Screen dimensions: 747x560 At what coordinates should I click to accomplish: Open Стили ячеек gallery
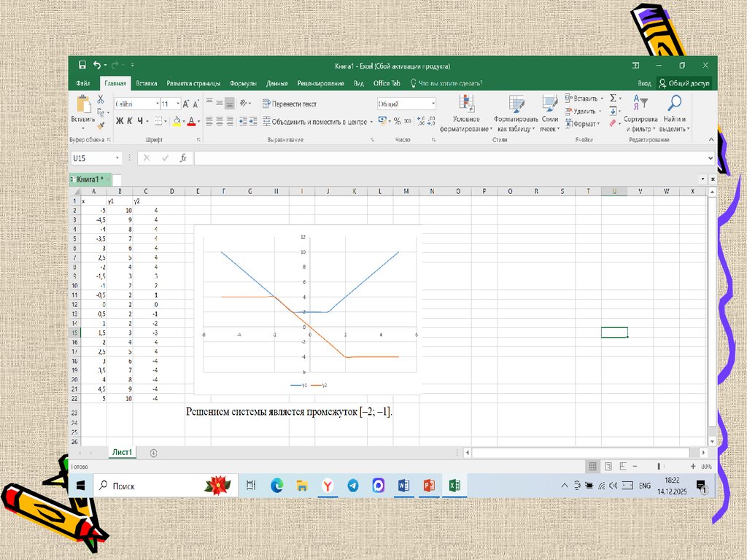coord(549,113)
